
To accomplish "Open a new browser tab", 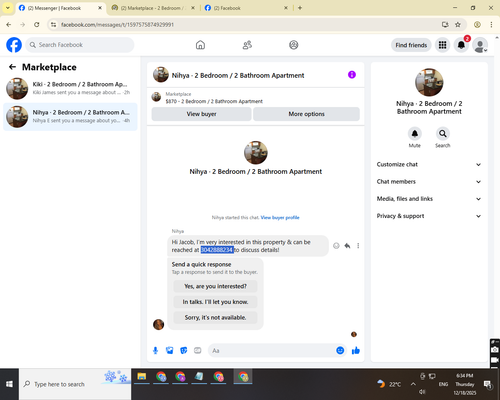I will [x=300, y=8].
